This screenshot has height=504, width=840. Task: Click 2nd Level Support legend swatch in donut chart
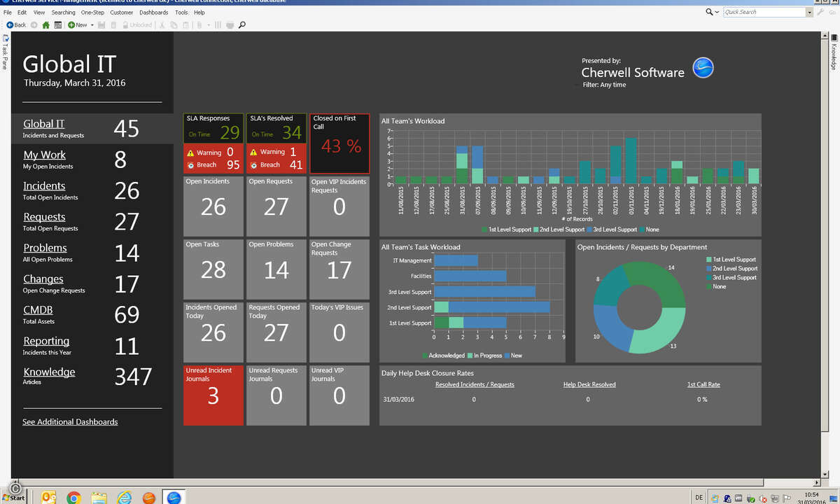(x=709, y=269)
